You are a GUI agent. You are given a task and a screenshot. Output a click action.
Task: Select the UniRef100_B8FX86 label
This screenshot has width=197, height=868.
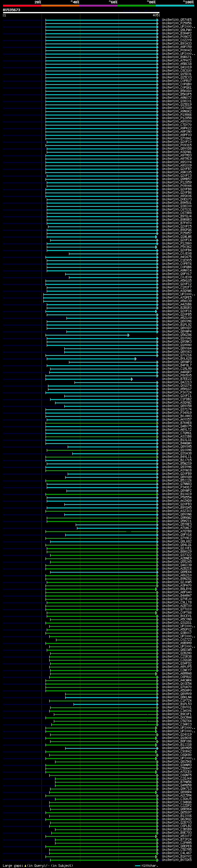(x=177, y=741)
